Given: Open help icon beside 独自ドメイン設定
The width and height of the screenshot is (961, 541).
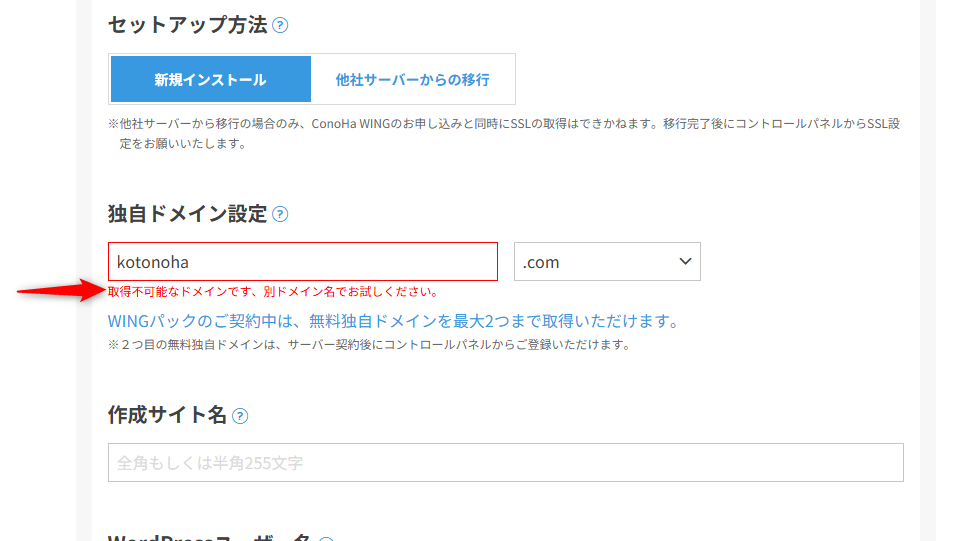Looking at the screenshot, I should pos(280,214).
